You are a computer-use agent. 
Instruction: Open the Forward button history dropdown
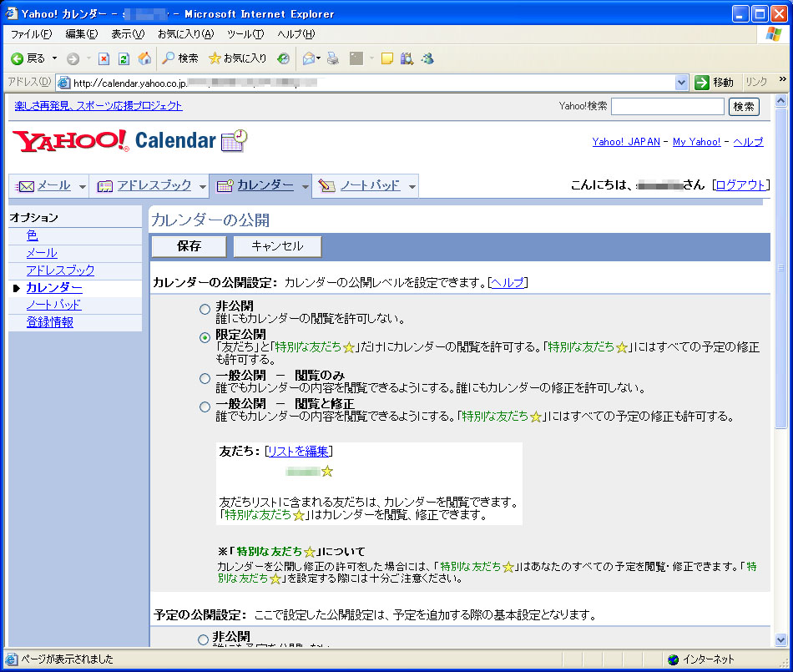coord(88,58)
